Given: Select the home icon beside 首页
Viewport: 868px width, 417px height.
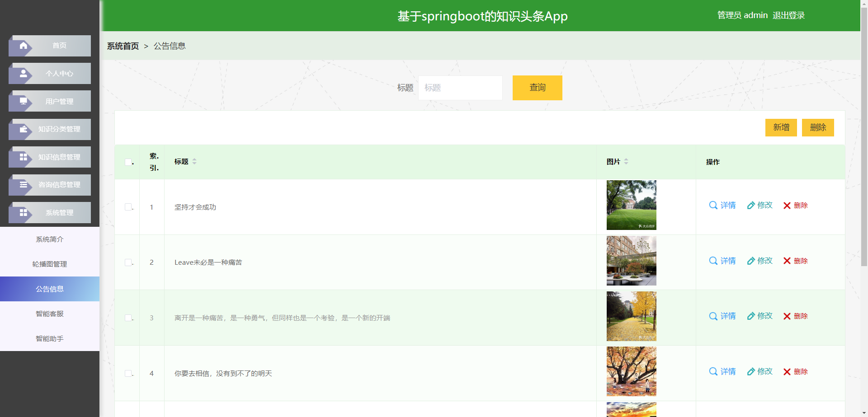Looking at the screenshot, I should (x=24, y=45).
